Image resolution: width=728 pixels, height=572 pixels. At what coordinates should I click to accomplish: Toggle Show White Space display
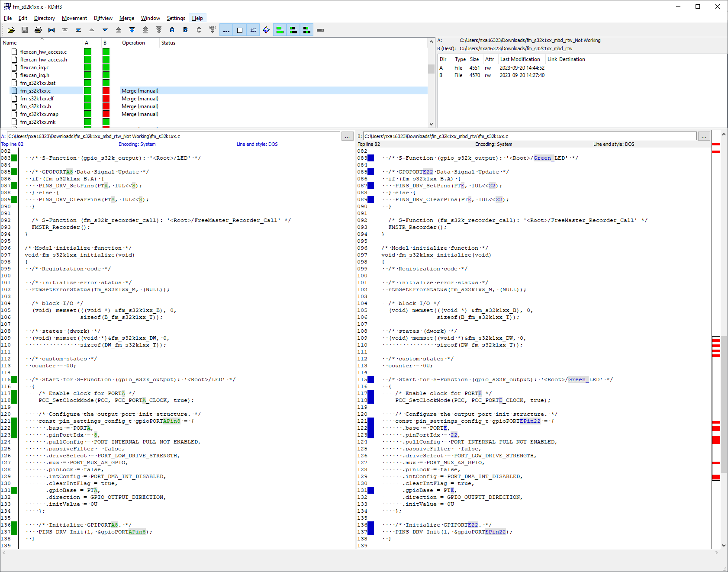(239, 30)
